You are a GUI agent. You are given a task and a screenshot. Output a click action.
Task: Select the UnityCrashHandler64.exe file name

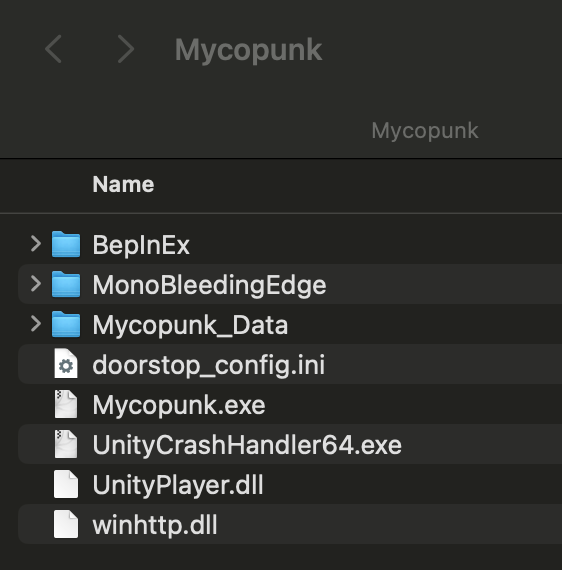click(x=247, y=445)
